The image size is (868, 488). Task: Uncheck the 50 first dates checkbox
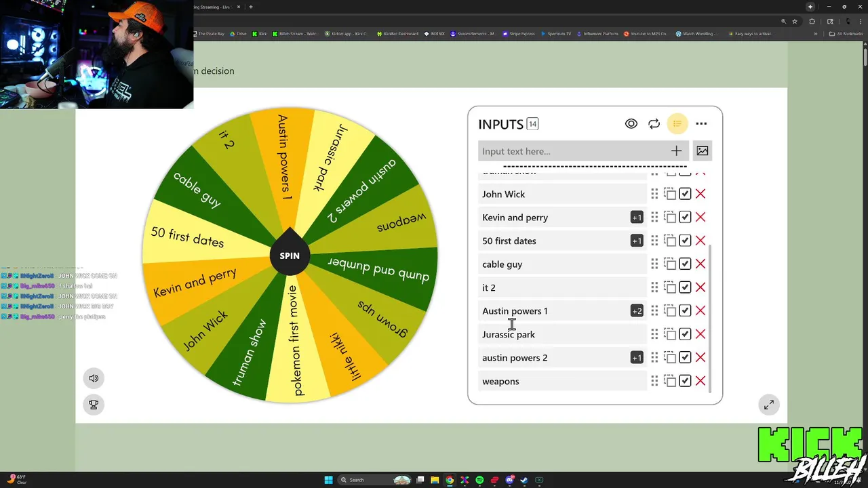click(685, 241)
